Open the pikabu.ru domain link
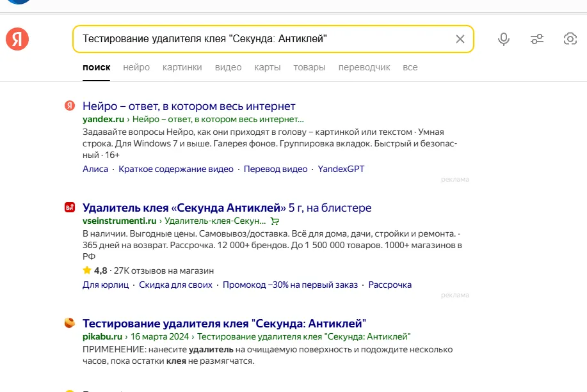587x392 pixels. click(x=102, y=336)
